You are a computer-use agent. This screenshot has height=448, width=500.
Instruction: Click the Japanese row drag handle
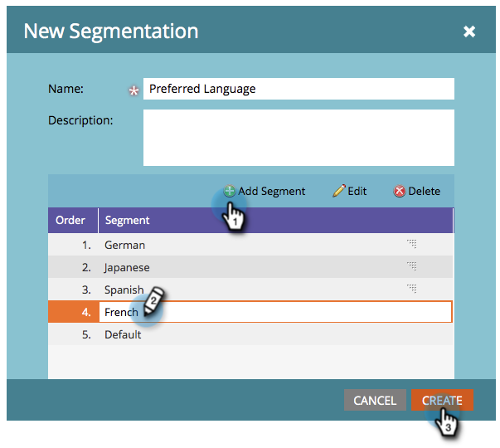click(x=411, y=266)
